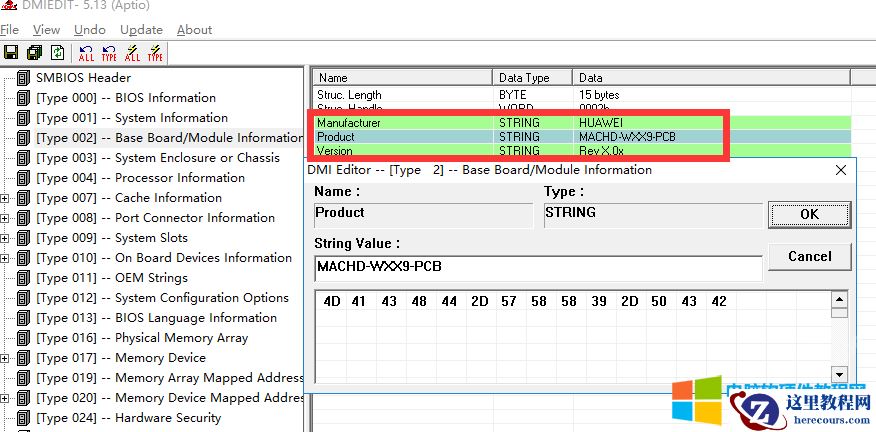
Task: Click the Update ALL lightning icon
Action: tap(132, 52)
